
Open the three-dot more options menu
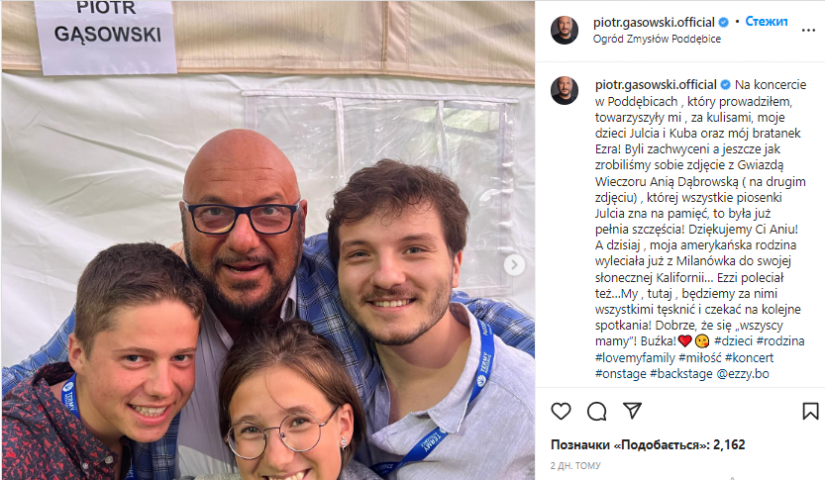click(808, 31)
